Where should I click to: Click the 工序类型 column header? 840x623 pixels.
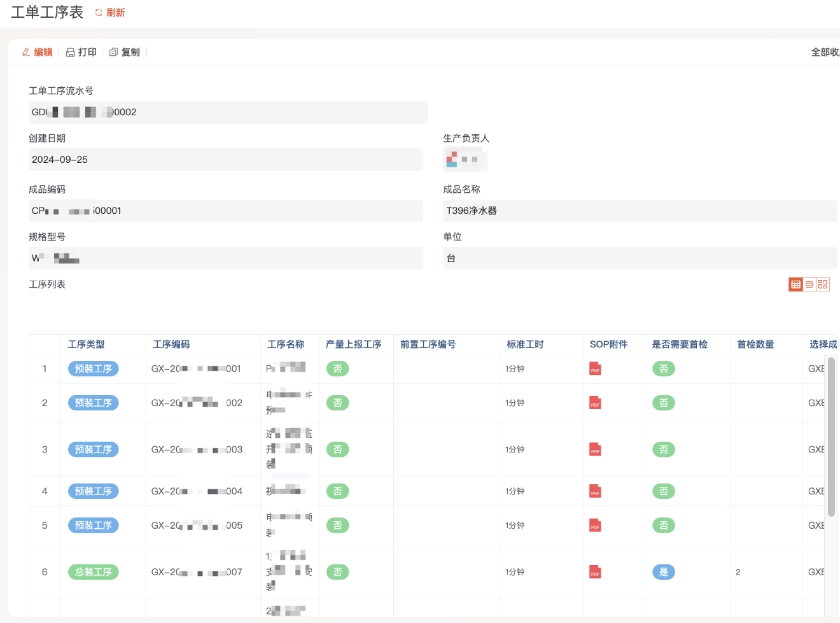[87, 344]
